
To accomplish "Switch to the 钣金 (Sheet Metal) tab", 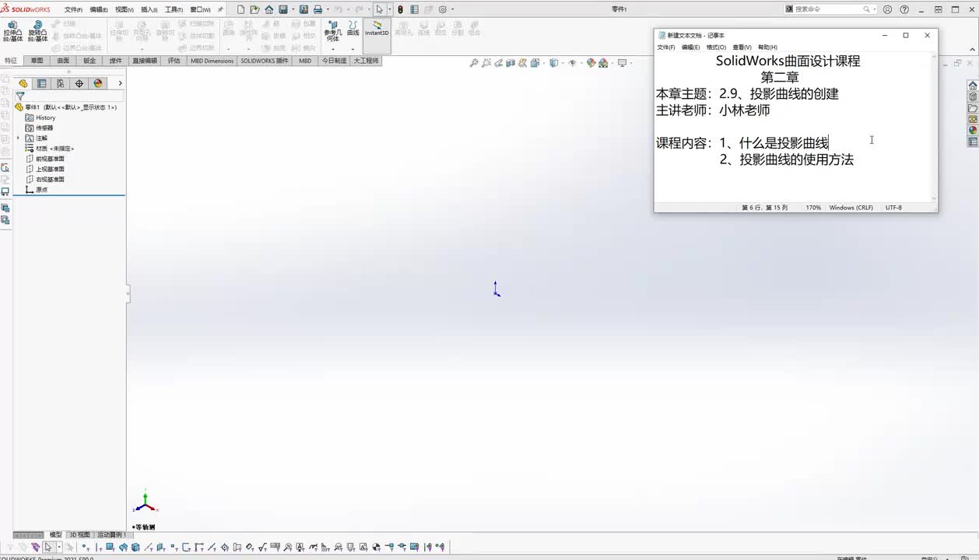I will click(x=89, y=61).
